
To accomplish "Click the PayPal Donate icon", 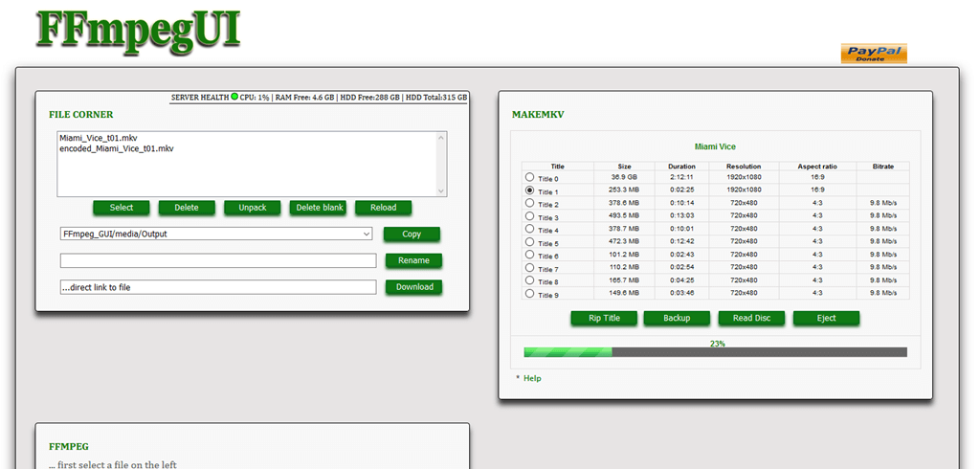I will click(x=873, y=54).
